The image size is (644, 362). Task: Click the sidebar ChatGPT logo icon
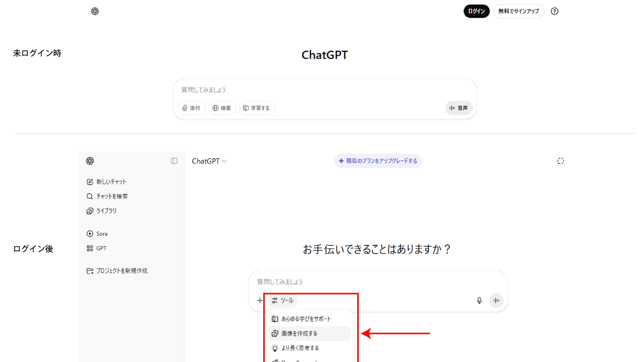pyautogui.click(x=90, y=161)
